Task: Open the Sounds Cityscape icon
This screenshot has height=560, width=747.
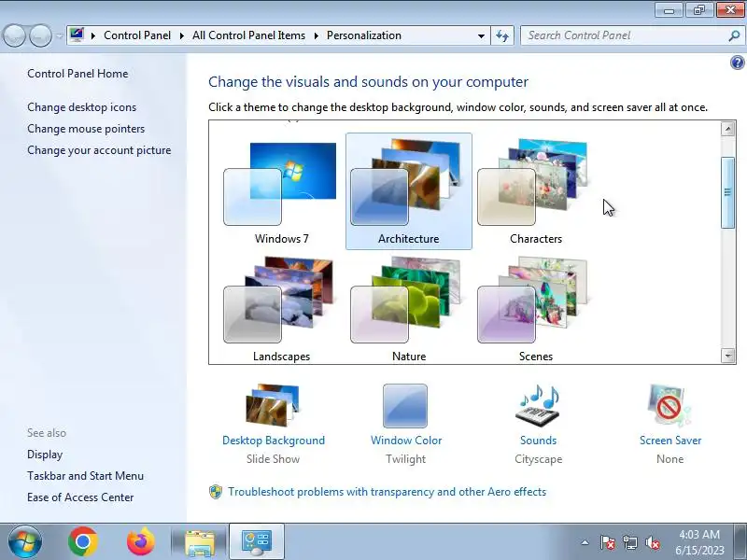Action: click(539, 405)
